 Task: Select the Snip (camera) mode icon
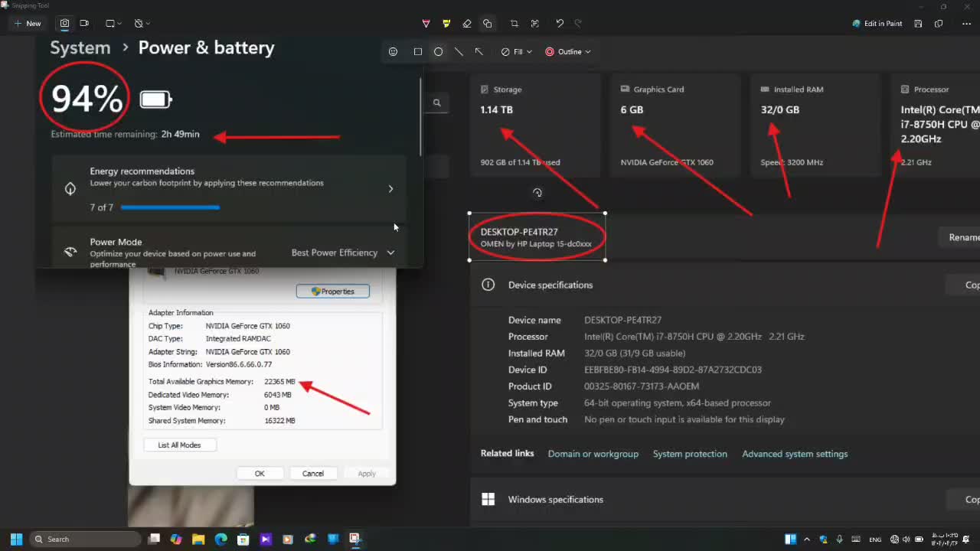(x=64, y=24)
